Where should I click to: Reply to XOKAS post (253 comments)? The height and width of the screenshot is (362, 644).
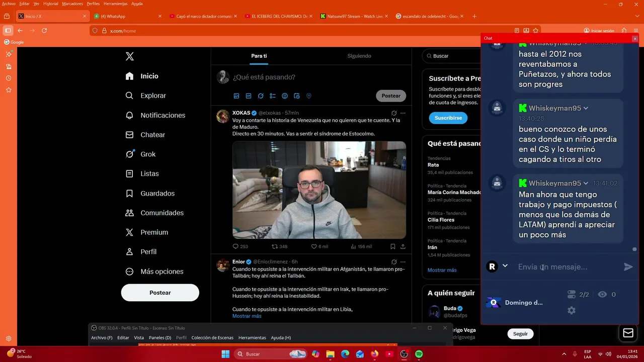click(x=240, y=246)
